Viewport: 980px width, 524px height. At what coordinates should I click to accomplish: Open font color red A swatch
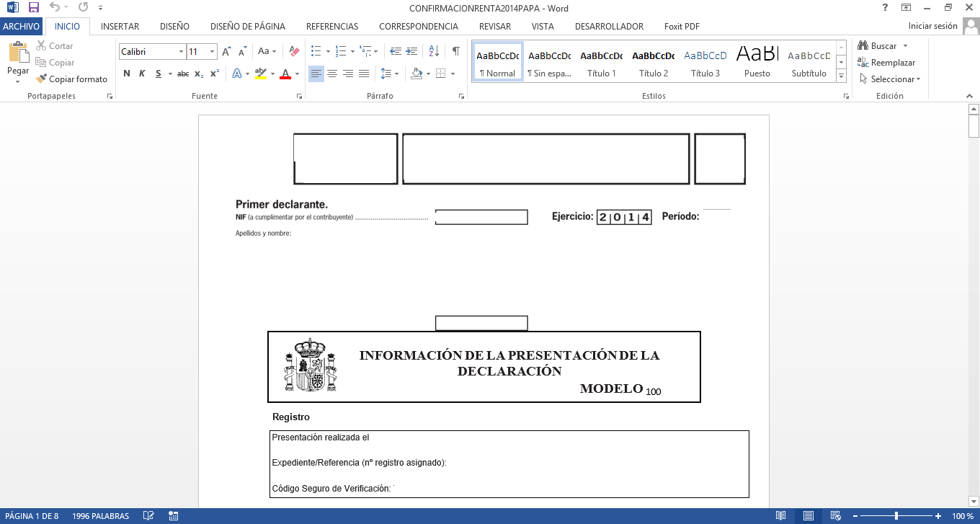click(285, 74)
